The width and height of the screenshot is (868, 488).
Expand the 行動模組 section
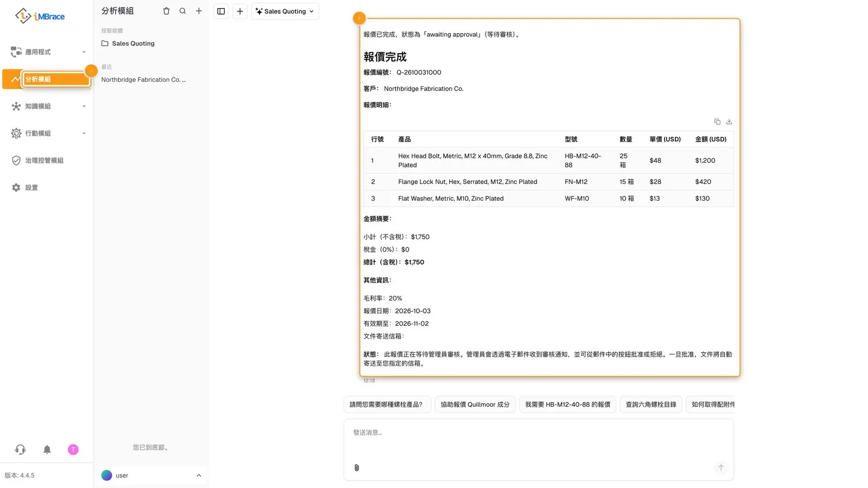[48, 133]
